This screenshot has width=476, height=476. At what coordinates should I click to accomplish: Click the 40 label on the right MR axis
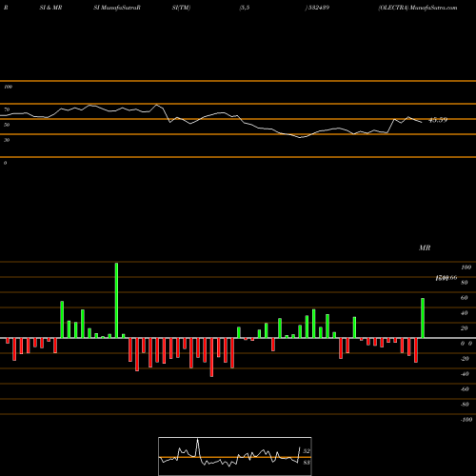pyautogui.click(x=464, y=313)
